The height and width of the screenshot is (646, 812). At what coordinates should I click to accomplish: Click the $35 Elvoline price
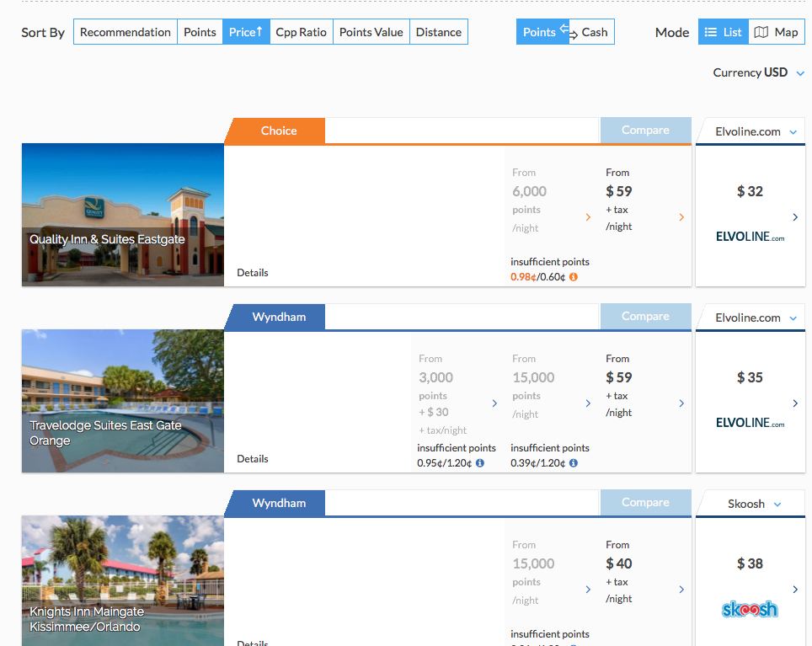[750, 377]
